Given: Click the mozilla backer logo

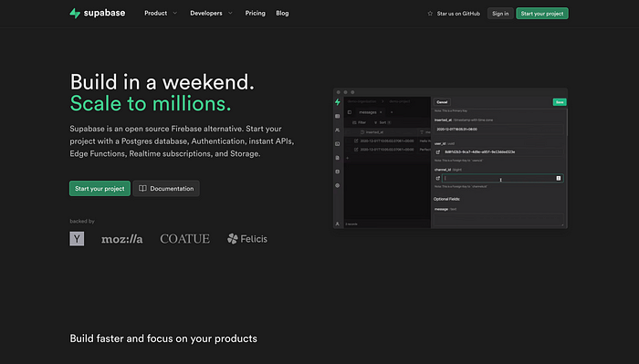Looking at the screenshot, I should click(121, 239).
